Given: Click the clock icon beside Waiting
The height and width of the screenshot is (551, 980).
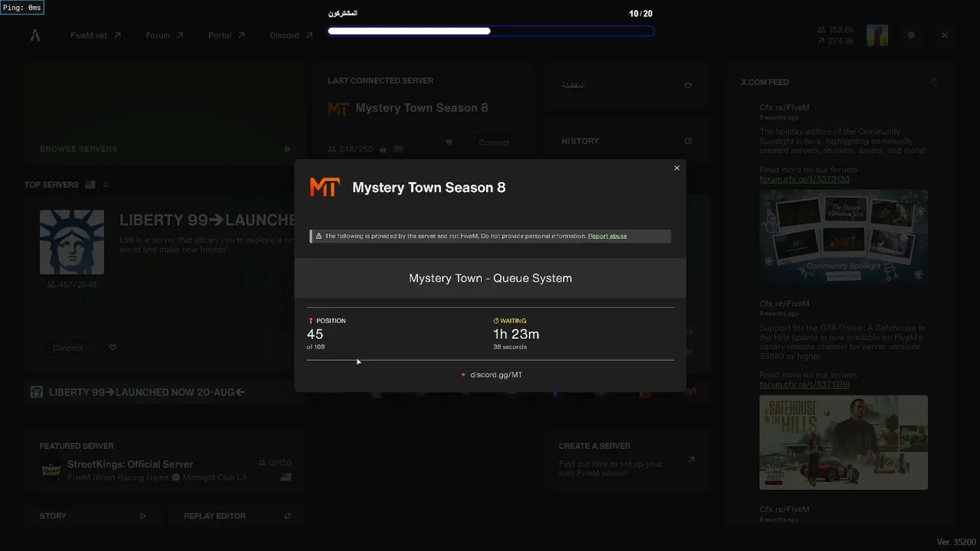Looking at the screenshot, I should pos(496,321).
